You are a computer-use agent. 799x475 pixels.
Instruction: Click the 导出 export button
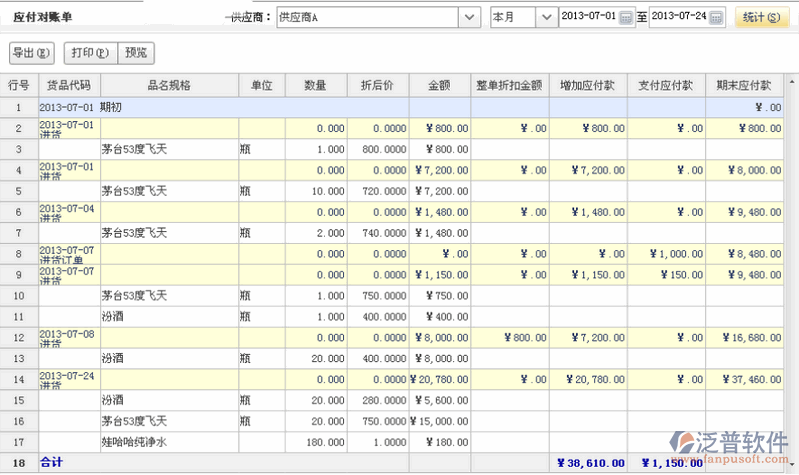pos(31,52)
